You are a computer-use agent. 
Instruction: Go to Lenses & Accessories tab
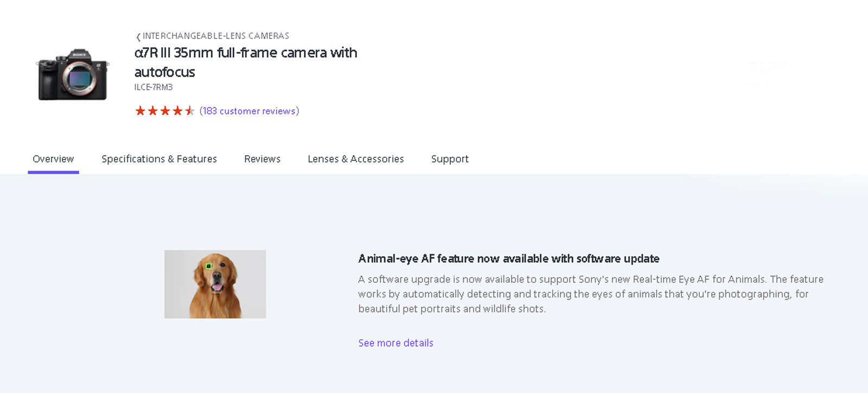coord(355,159)
